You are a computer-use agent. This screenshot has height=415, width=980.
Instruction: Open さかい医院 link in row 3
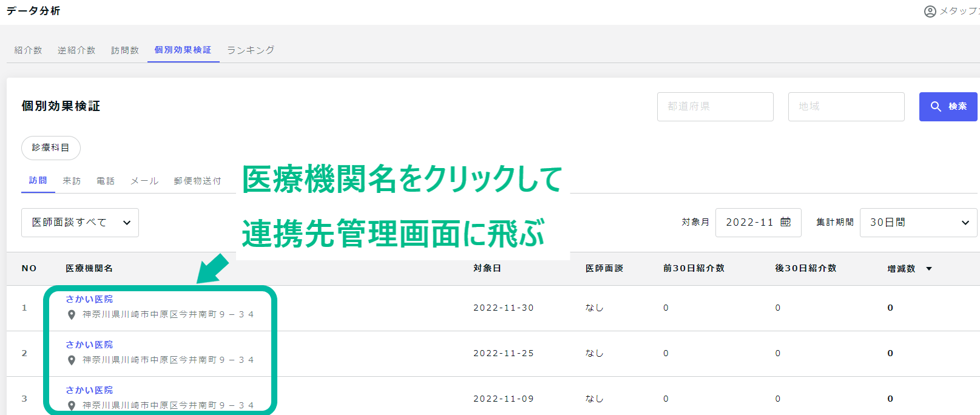tap(89, 390)
